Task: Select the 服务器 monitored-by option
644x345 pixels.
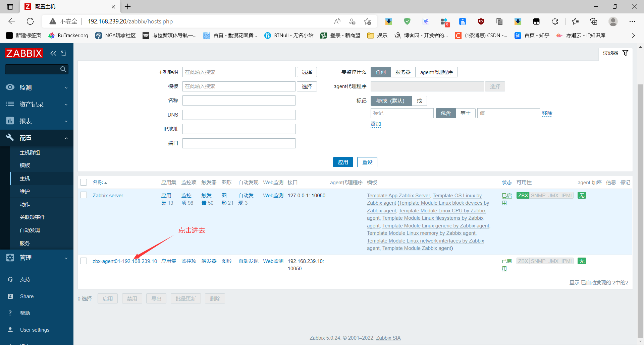Action: click(403, 72)
